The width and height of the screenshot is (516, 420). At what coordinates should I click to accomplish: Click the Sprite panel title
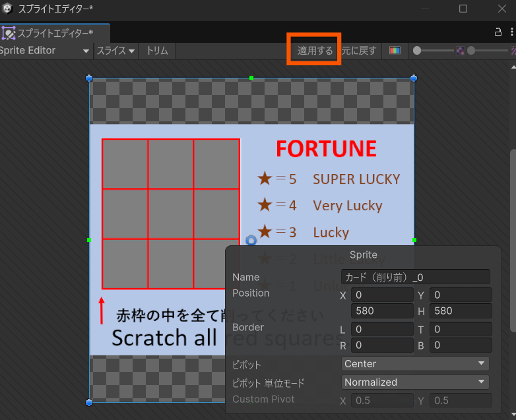[x=364, y=255]
